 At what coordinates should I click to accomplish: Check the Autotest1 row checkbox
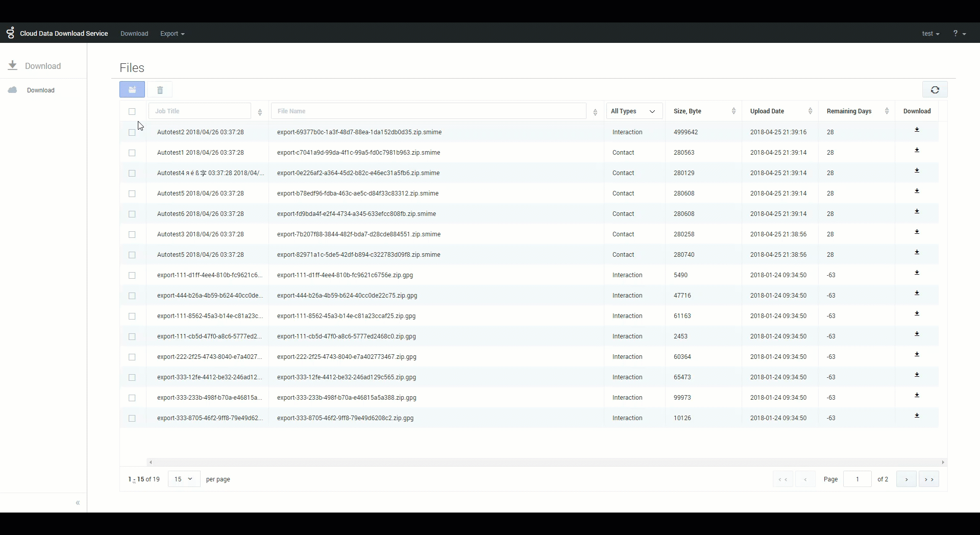tap(132, 153)
